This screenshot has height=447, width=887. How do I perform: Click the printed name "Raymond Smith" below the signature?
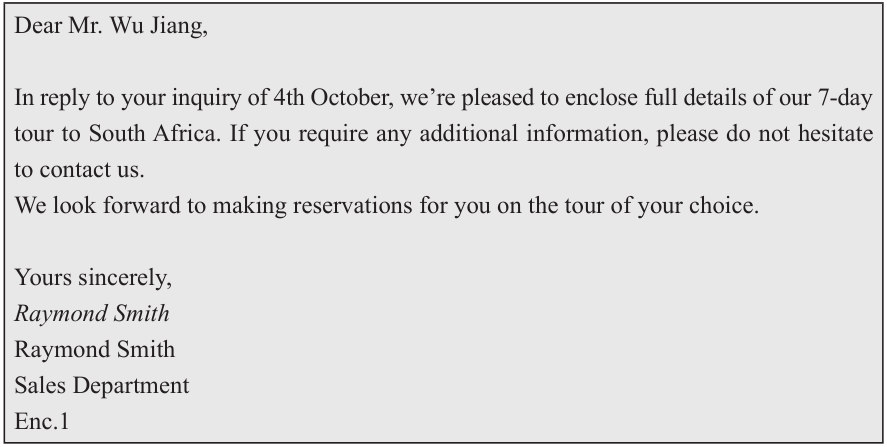click(x=95, y=350)
